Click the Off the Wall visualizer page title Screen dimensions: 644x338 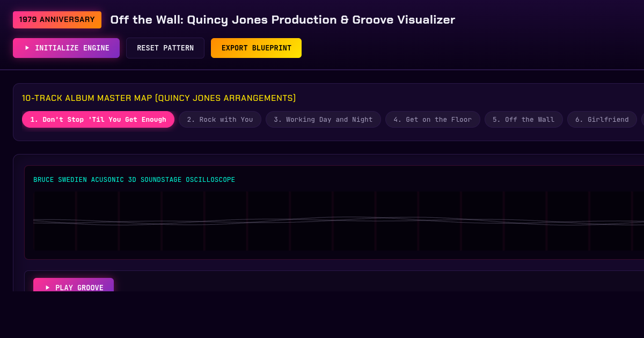tap(283, 20)
